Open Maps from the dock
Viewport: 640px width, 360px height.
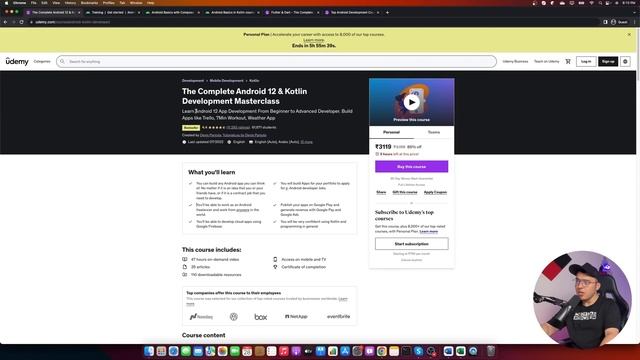click(210, 351)
